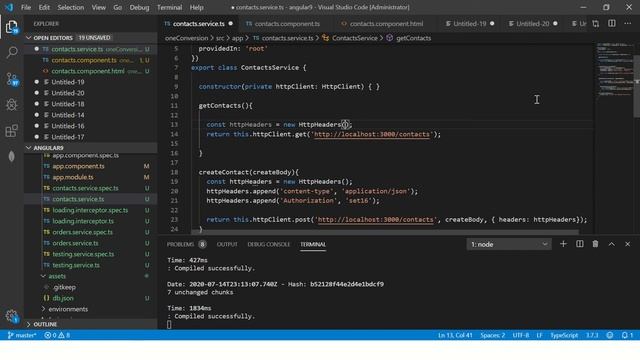The image size is (640, 360).
Task: Click the unsaved dot on Untitled-19 tab
Action: point(492,24)
